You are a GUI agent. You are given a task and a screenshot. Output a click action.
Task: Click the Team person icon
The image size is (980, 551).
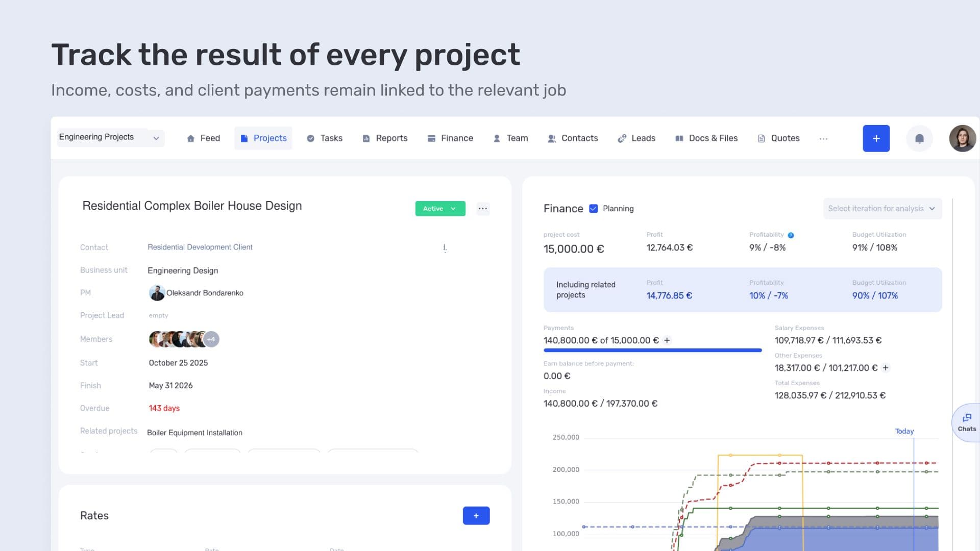[497, 138]
